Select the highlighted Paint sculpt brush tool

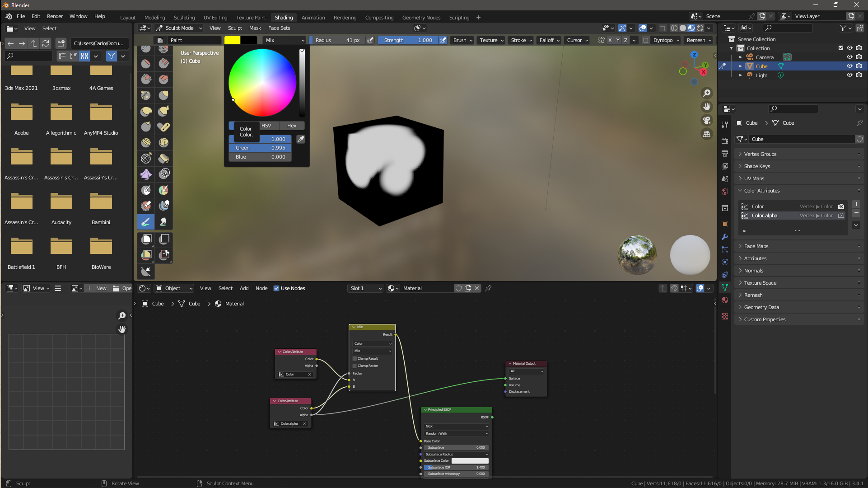146,222
